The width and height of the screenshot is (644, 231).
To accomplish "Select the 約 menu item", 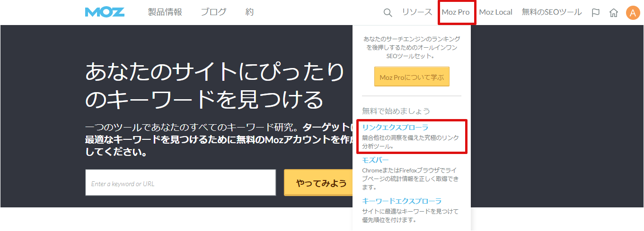I will click(250, 12).
